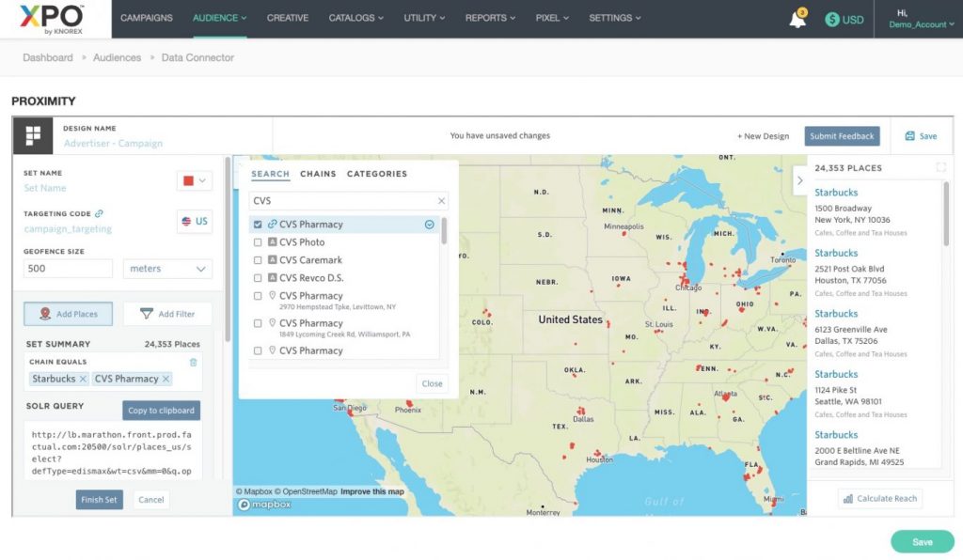Image resolution: width=963 pixels, height=560 pixels.
Task: Close the search panel
Action: (432, 383)
